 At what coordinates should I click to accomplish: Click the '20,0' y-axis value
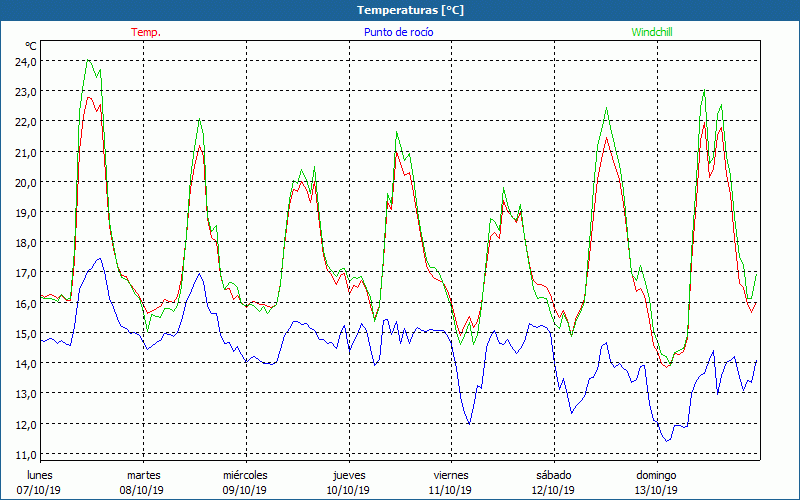tap(26, 183)
